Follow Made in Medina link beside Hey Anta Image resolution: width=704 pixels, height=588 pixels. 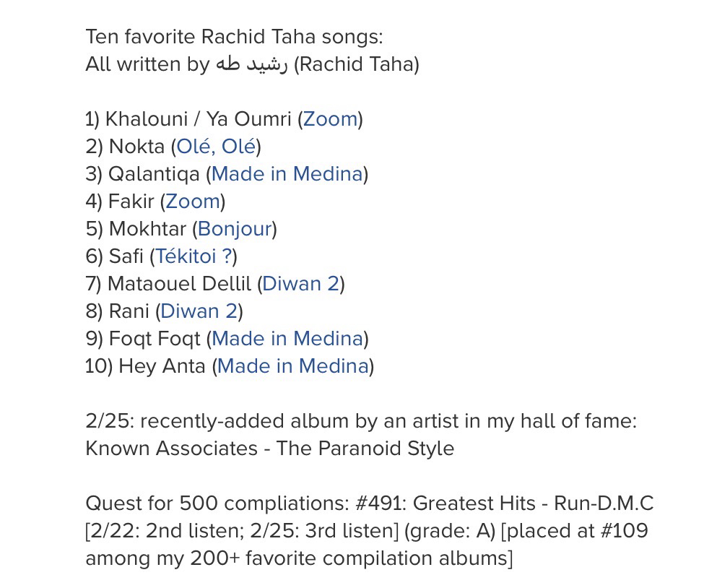click(x=292, y=366)
